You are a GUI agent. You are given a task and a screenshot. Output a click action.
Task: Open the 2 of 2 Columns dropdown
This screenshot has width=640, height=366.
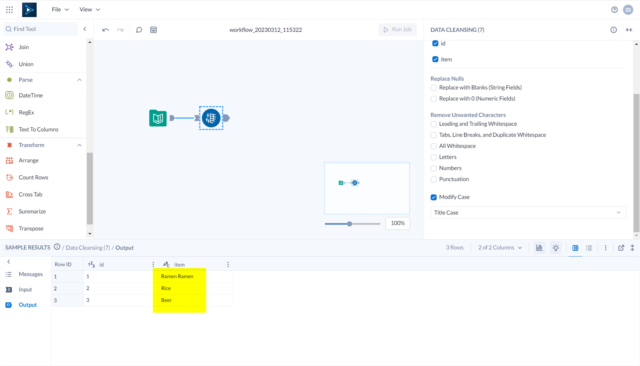click(500, 248)
